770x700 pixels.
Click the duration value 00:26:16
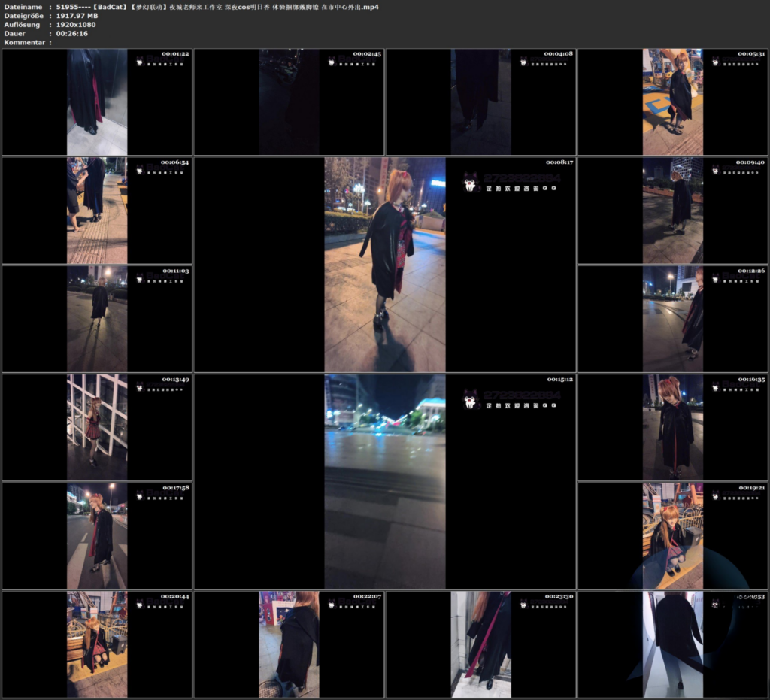(71, 33)
